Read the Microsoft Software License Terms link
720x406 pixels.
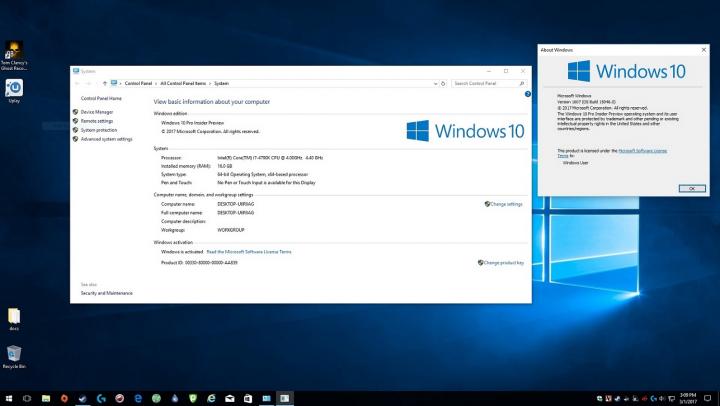[249, 252]
